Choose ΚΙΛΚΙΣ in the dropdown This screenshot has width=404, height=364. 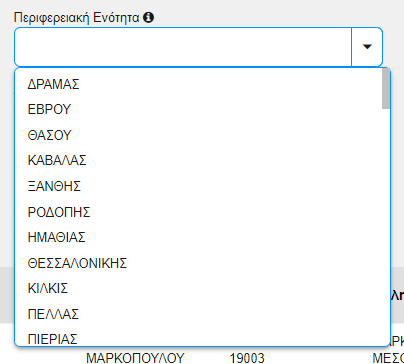coord(202,288)
